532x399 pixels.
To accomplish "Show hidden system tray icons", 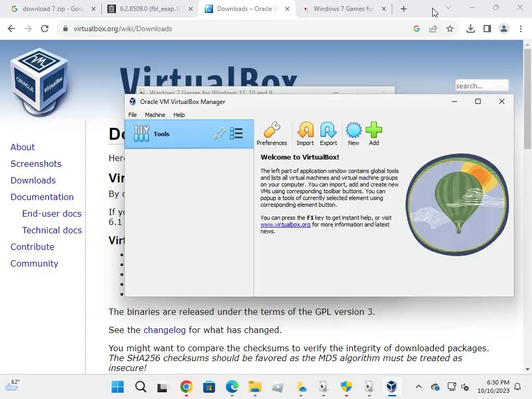I will pos(419,387).
